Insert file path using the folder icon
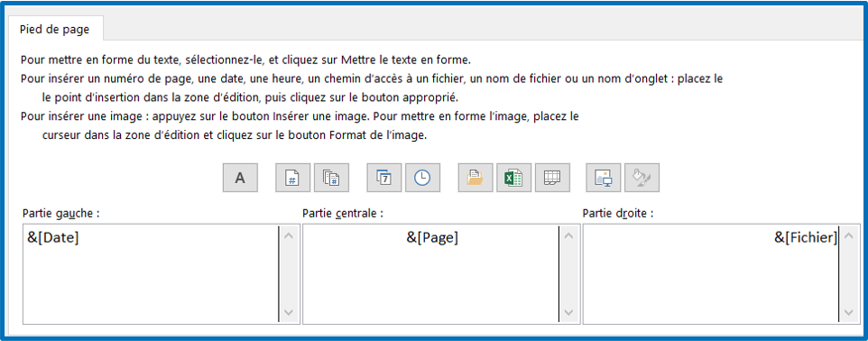Image resolution: width=868 pixels, height=341 pixels. point(476,178)
